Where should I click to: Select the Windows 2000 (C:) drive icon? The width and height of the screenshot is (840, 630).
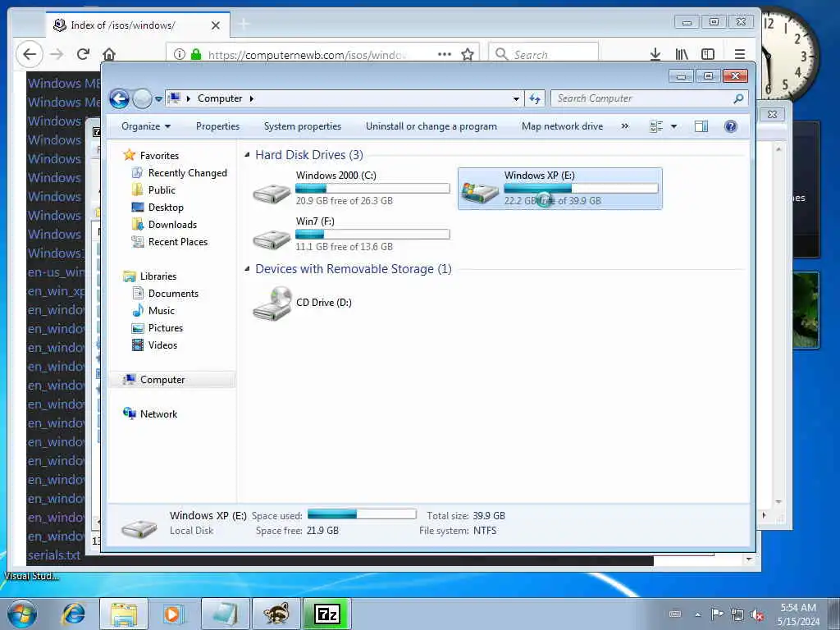click(272, 193)
